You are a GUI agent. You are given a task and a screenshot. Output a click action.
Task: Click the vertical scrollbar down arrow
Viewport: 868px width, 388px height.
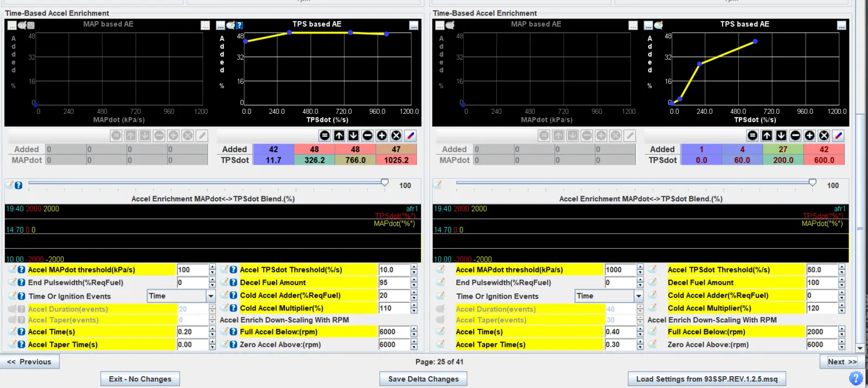pos(860,348)
